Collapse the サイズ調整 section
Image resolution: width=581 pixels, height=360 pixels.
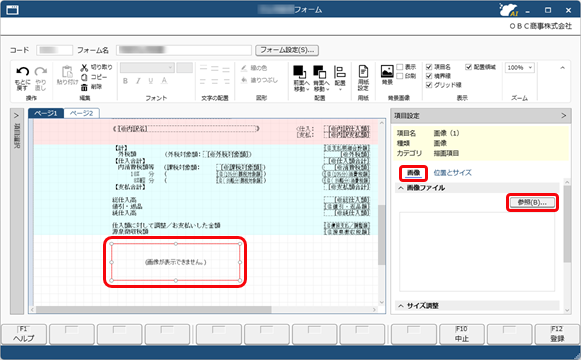[401, 306]
